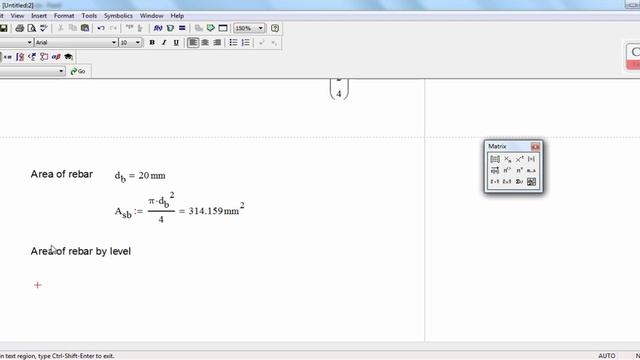Set text alignment to center
The width and height of the screenshot is (640, 360).
coord(205,42)
